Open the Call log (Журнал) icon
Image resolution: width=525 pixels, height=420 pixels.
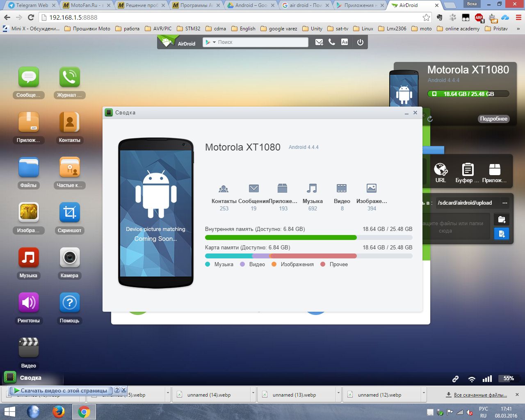pos(69,77)
